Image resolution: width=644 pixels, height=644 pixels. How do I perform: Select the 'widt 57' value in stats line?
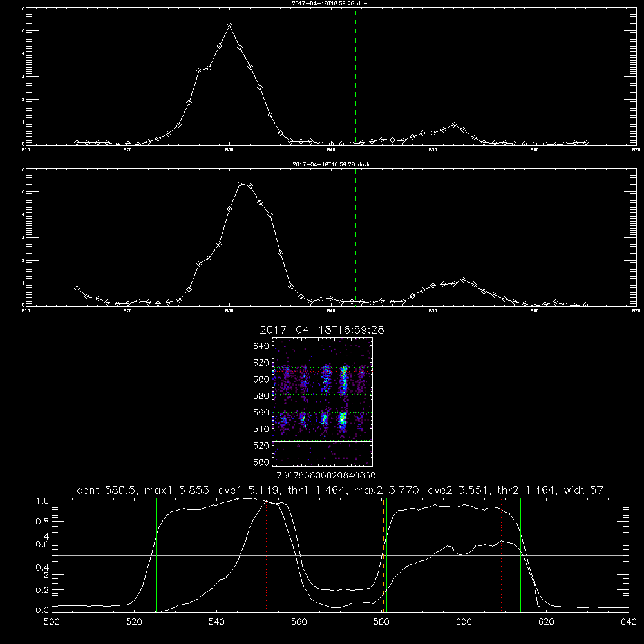coord(583,490)
